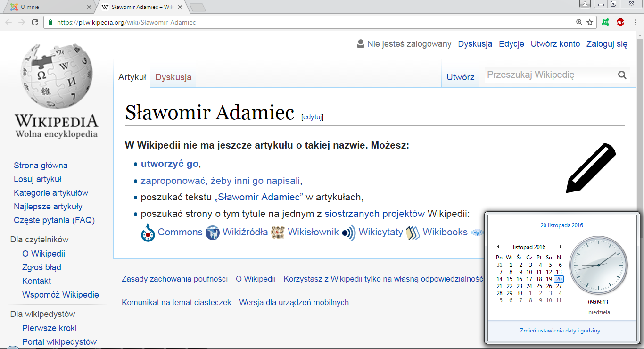Click Zasady zachowania poufności footer link
Image resolution: width=644 pixels, height=349 pixels.
[x=174, y=279]
